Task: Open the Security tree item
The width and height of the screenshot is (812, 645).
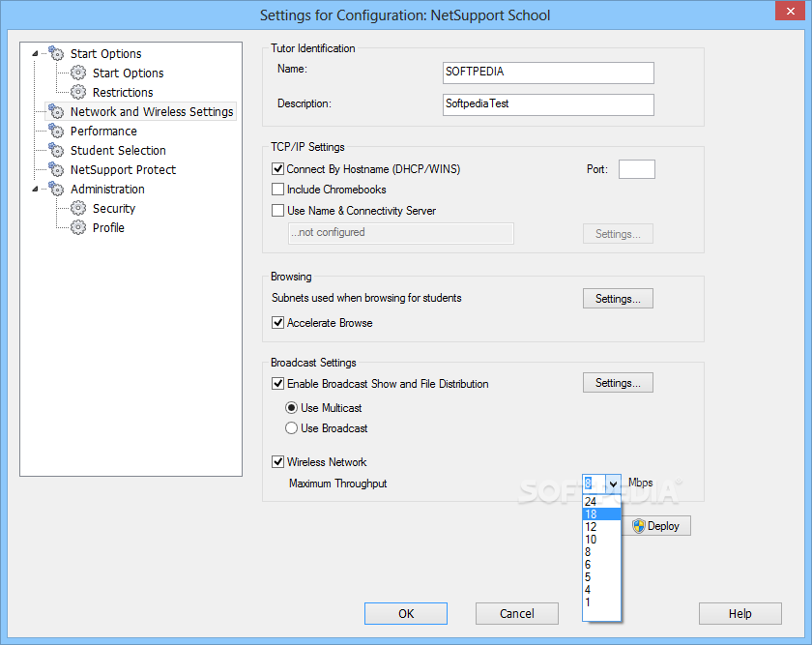Action: pyautogui.click(x=114, y=208)
